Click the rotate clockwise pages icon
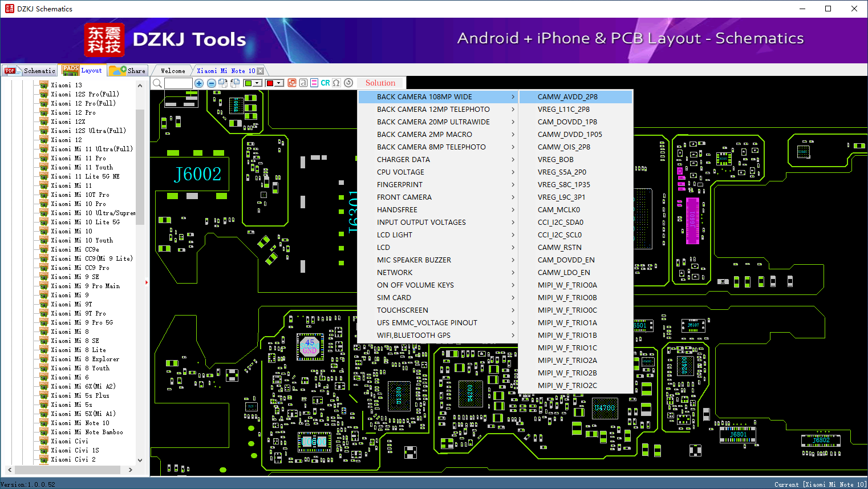 pyautogui.click(x=223, y=83)
